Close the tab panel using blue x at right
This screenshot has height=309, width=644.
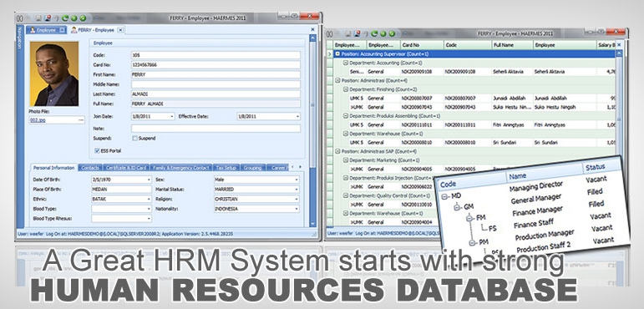[x=312, y=29]
